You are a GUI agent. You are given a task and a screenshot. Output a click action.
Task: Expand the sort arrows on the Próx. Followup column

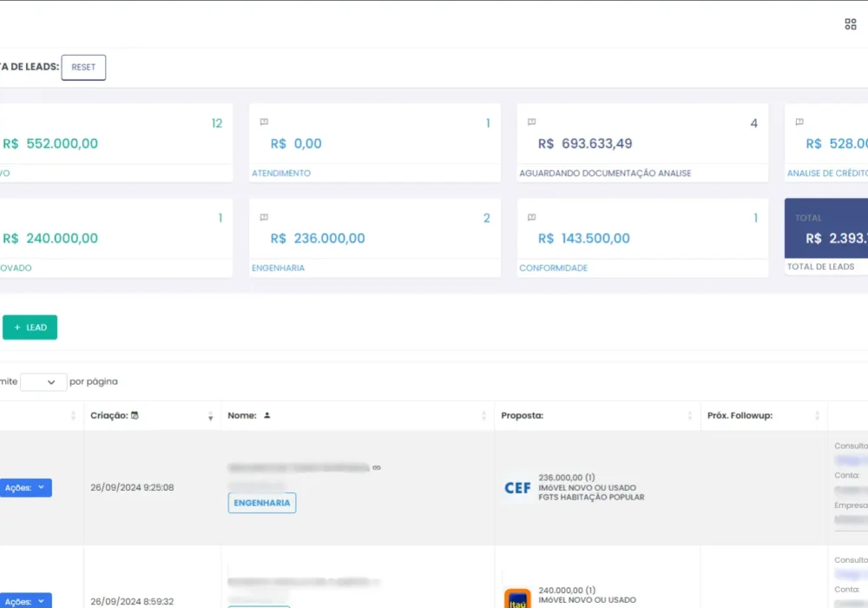tap(817, 415)
